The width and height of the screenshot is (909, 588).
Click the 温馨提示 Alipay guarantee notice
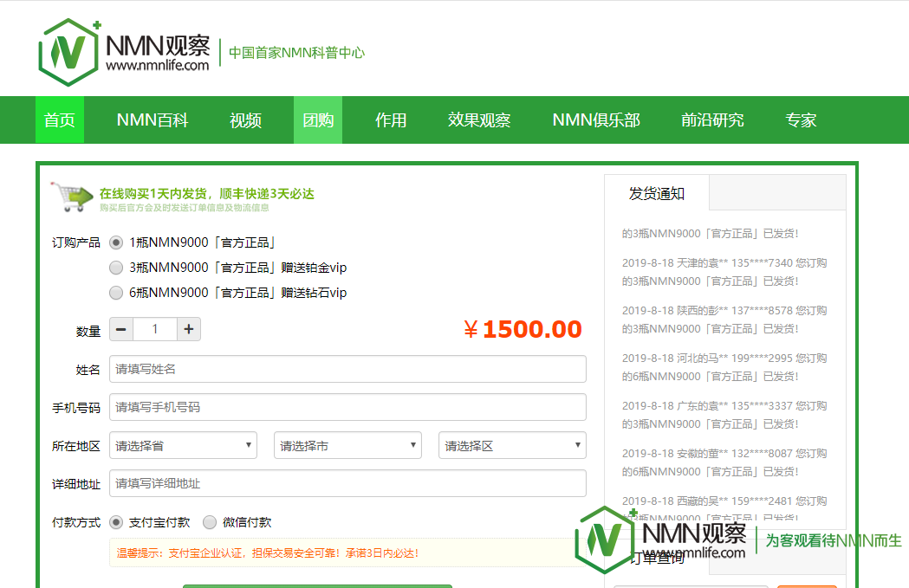coord(347,552)
